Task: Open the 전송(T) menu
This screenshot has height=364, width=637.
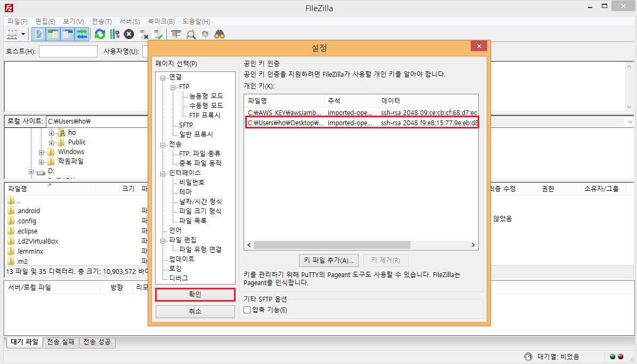Action: (x=102, y=21)
